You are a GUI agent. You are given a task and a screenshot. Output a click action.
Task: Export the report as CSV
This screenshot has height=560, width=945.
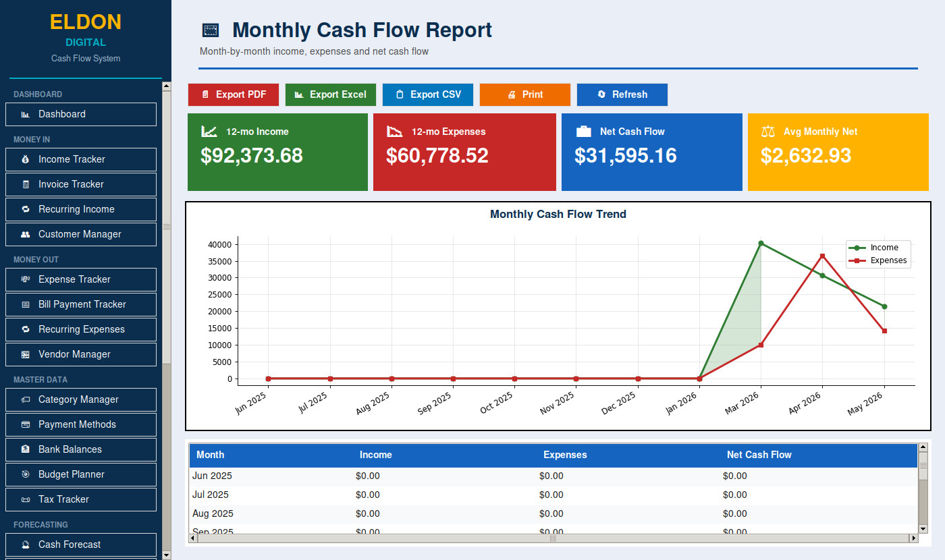click(428, 94)
